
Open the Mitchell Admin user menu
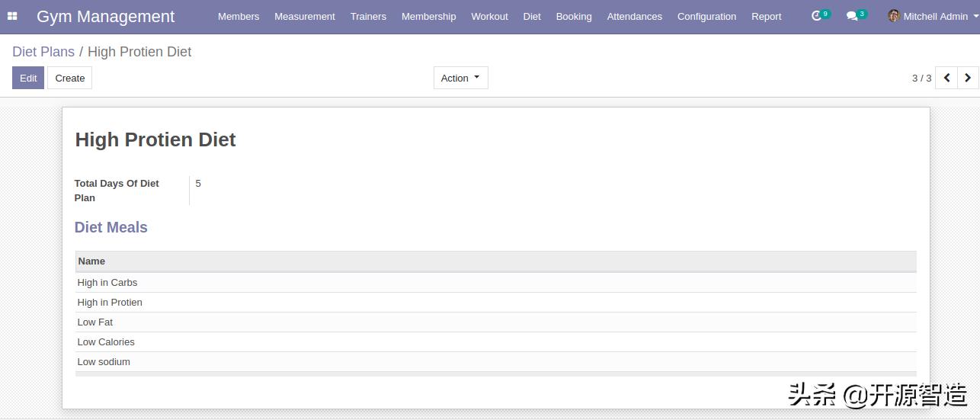(935, 16)
